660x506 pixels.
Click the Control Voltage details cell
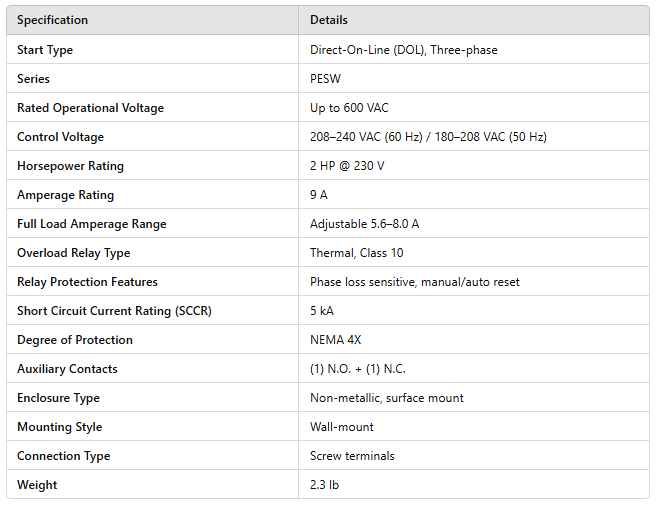428,137
